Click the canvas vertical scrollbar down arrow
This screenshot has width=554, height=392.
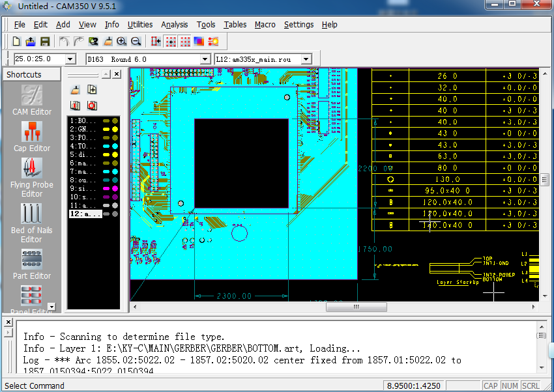tap(544, 296)
